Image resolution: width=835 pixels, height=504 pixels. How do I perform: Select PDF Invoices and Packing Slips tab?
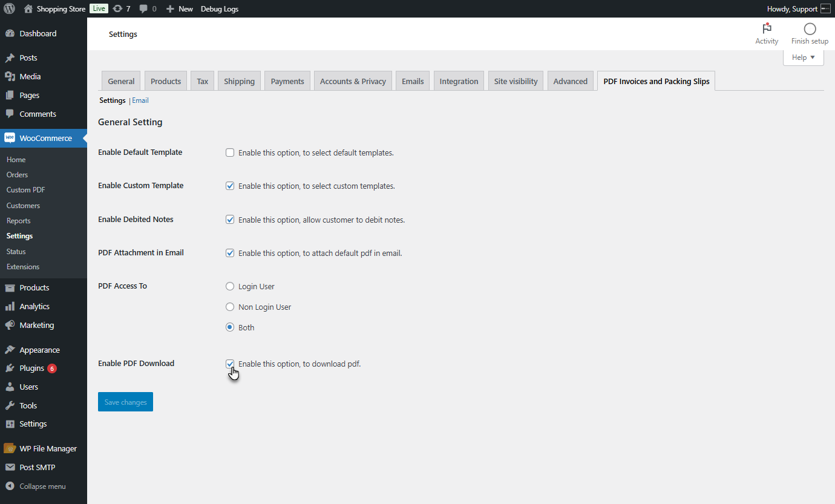(x=657, y=81)
